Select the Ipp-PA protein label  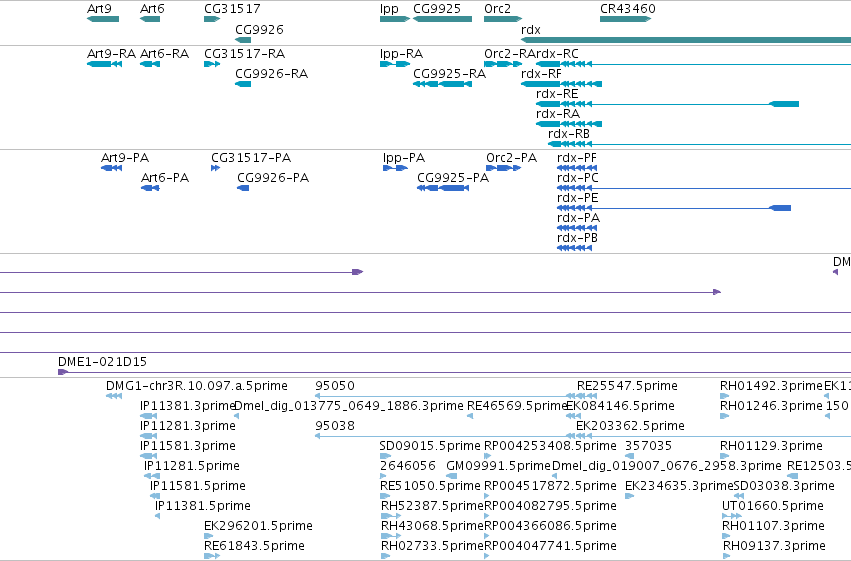pyautogui.click(x=404, y=158)
